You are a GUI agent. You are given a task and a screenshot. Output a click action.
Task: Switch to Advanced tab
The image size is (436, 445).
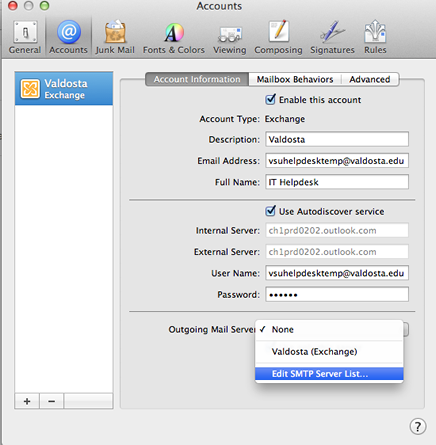(x=370, y=79)
